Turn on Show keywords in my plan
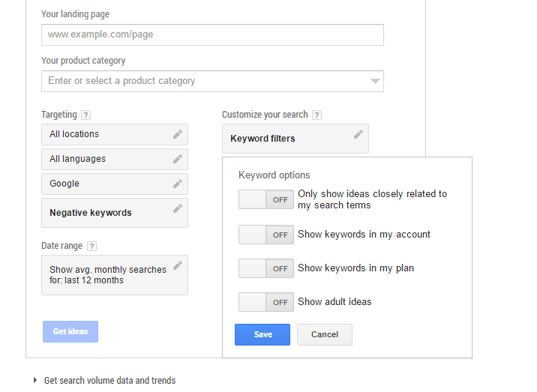Viewport: 537px width, 392px height. coord(265,268)
